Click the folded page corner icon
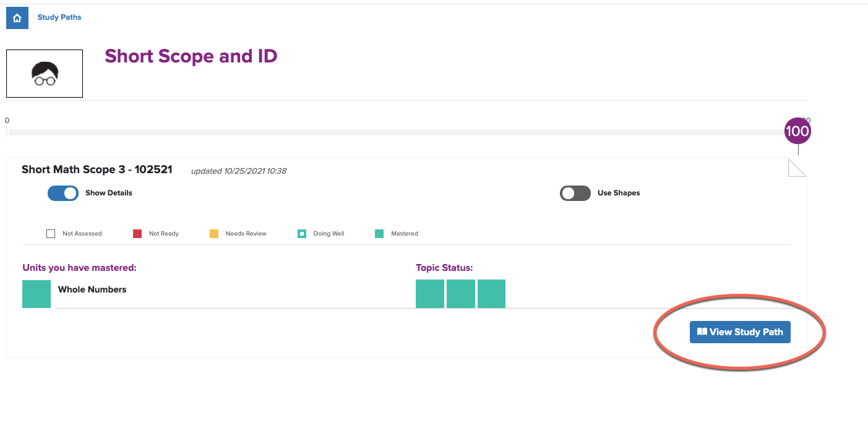Viewport: 868px width, 444px height. (x=797, y=168)
